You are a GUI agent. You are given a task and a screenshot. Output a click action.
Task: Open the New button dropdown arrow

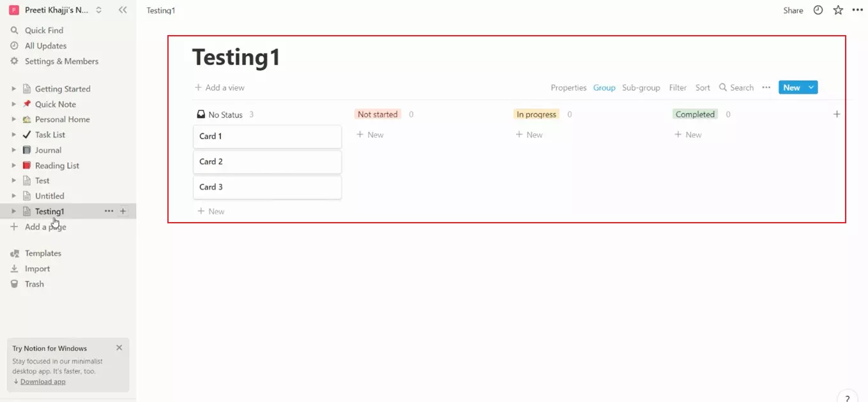[x=811, y=87]
